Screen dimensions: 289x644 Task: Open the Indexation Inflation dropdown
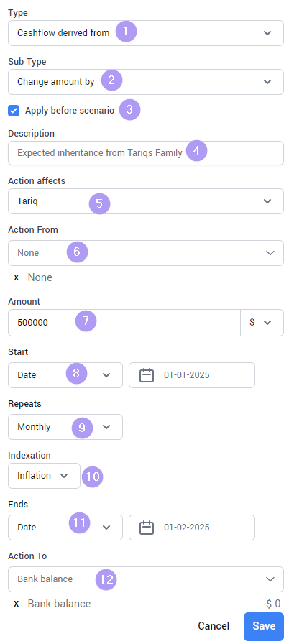[x=44, y=476]
